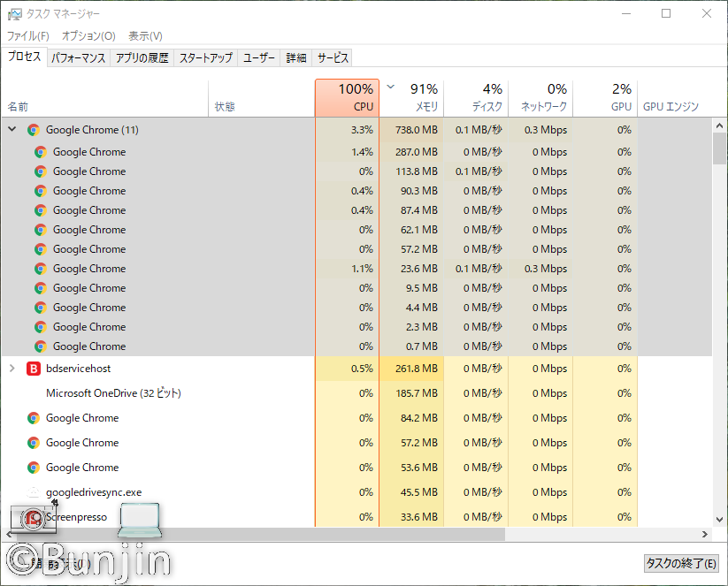Select the Chrome icon on the 2.3 MB row

[x=41, y=328]
